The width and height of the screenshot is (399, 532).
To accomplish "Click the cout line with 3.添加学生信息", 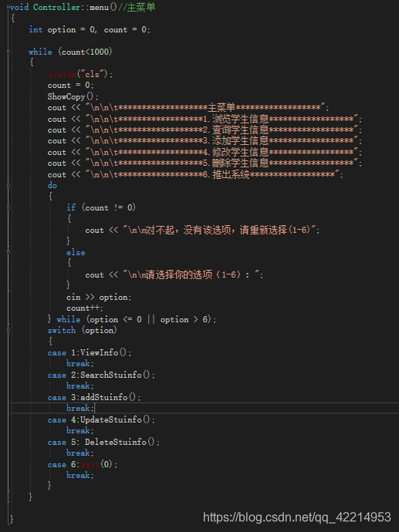I will tap(205, 141).
